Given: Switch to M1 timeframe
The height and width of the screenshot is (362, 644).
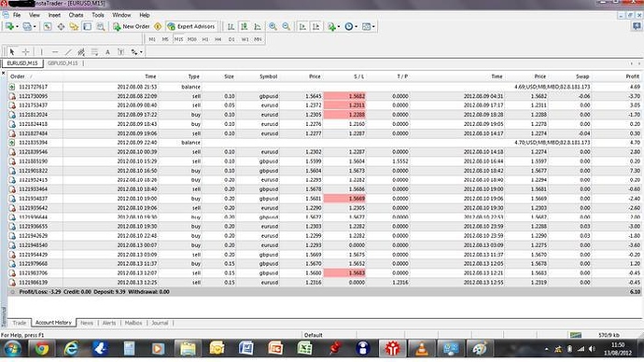Looking at the screenshot, I should [152, 39].
